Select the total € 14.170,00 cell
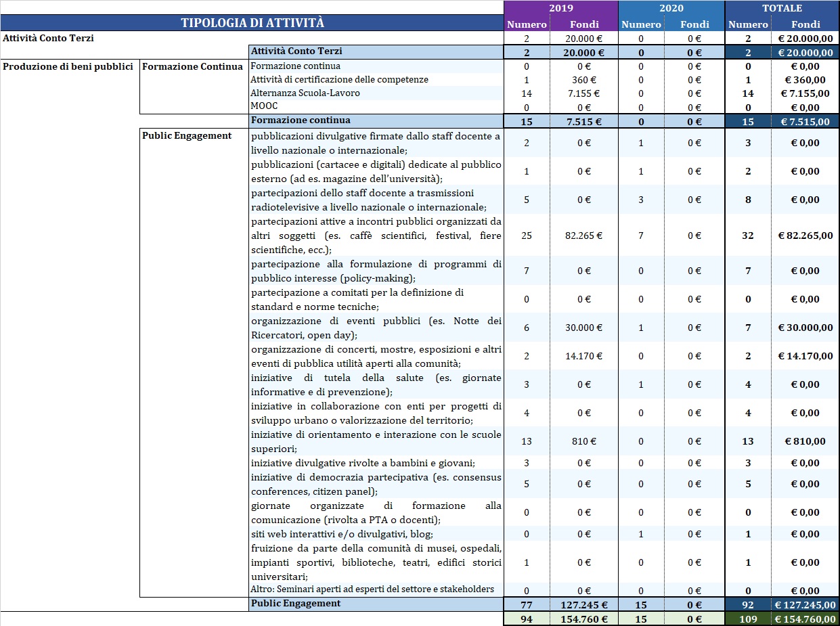The image size is (840, 626). point(805,356)
